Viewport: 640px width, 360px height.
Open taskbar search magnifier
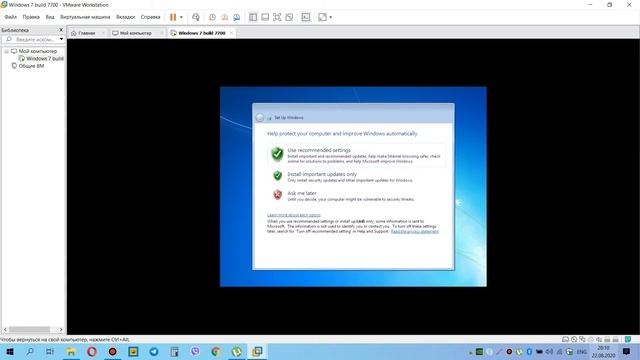30,351
